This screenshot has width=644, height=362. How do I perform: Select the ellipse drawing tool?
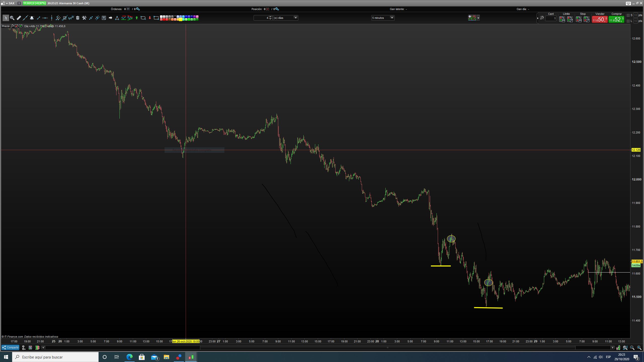[x=143, y=18]
